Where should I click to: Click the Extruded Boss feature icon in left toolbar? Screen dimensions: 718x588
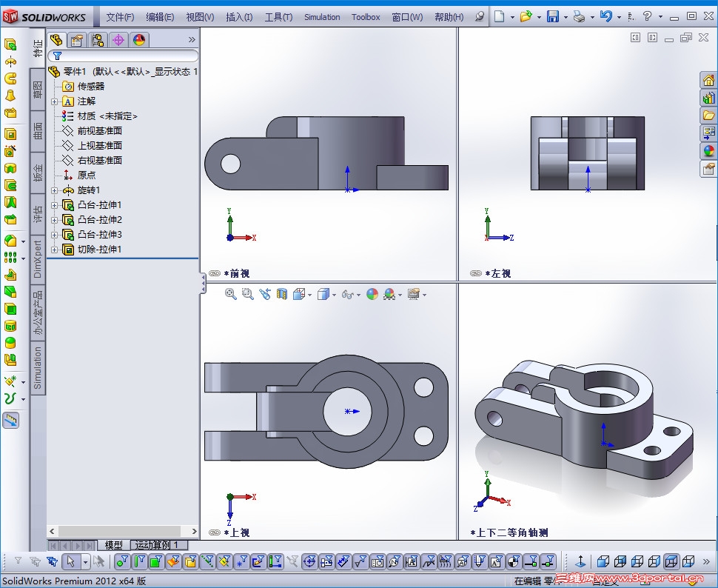[x=10, y=44]
